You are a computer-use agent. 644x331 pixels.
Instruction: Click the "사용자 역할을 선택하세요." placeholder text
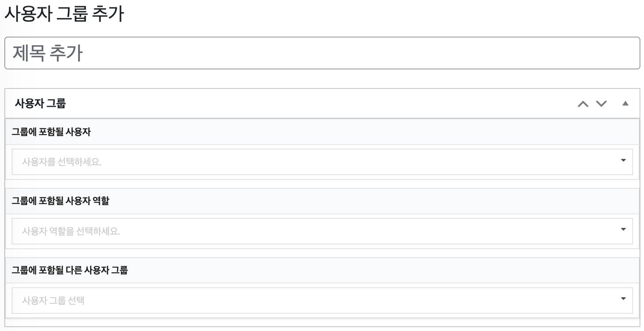(x=71, y=231)
